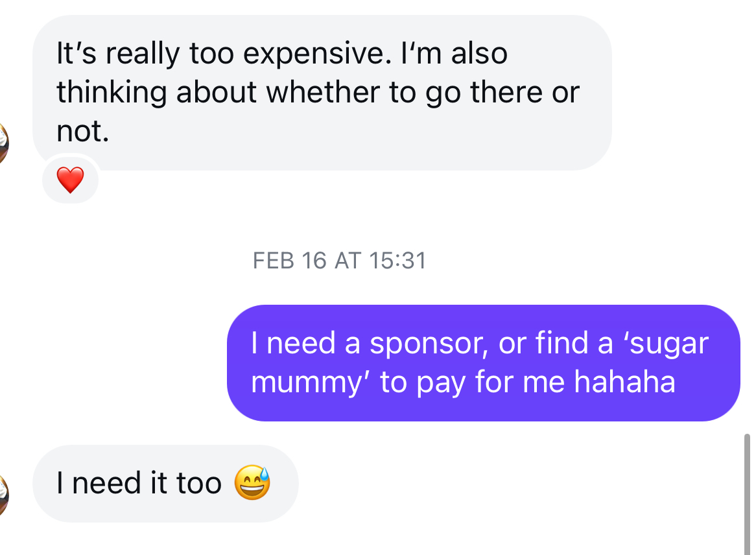Click the "I need it too" message bubble
Viewport: 756px width, 555px height.
tap(165, 484)
